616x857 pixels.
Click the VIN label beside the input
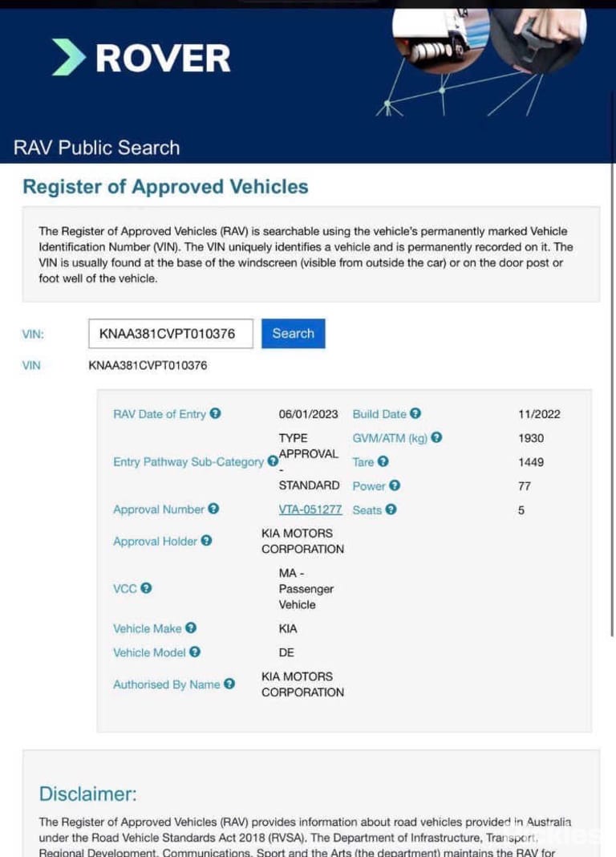point(33,334)
